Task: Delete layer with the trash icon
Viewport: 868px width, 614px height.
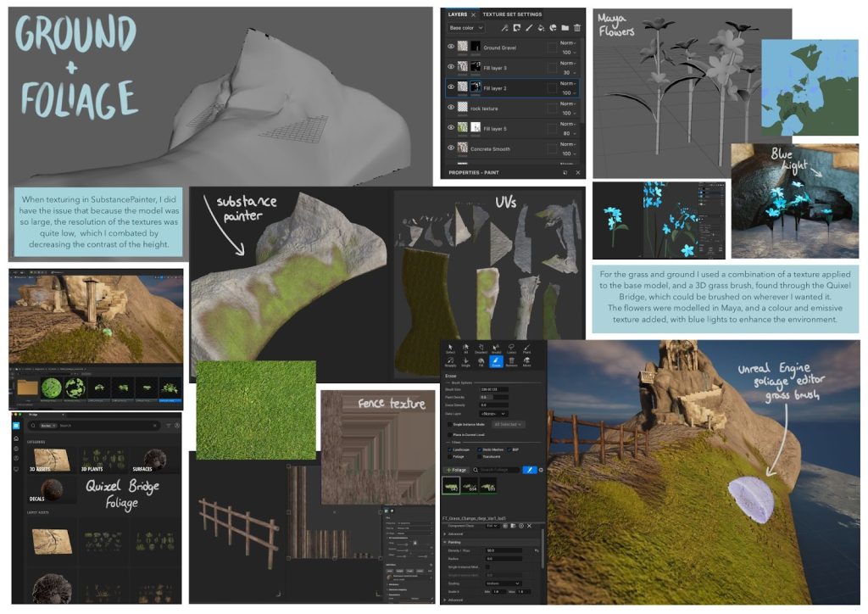Action: 577,28
